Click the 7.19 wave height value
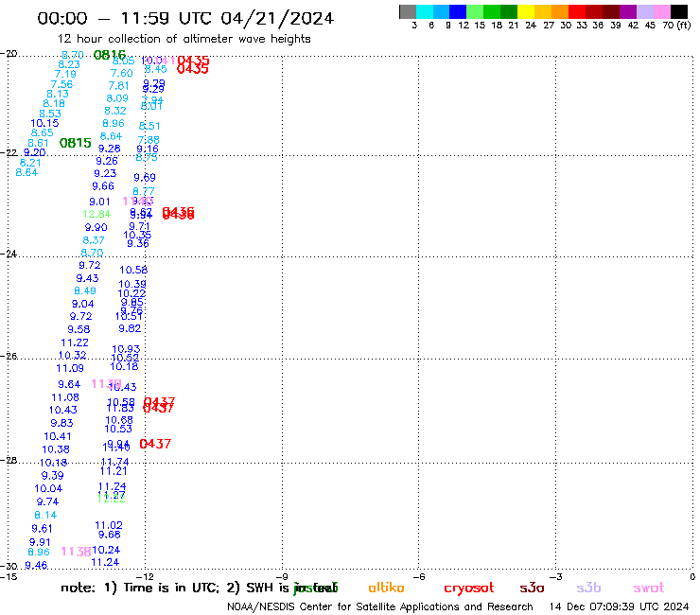Screen dimensions: 700x615 (65, 74)
